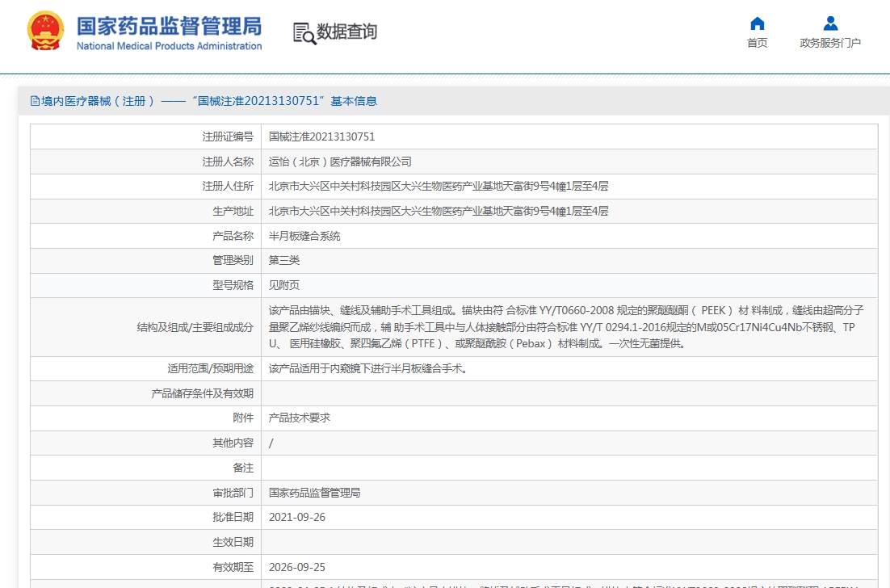
Task: Select the 审批部门 label
Action: tap(233, 493)
